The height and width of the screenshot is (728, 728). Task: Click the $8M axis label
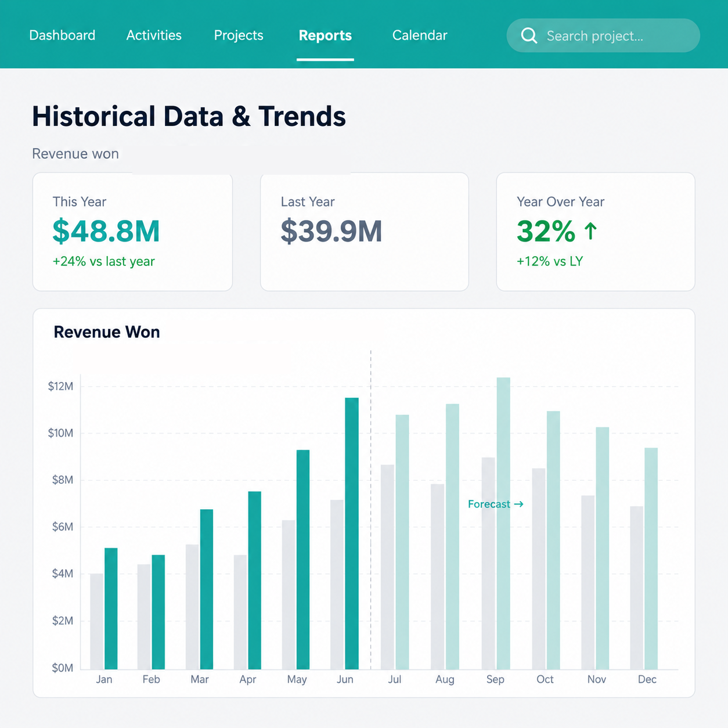click(x=63, y=480)
